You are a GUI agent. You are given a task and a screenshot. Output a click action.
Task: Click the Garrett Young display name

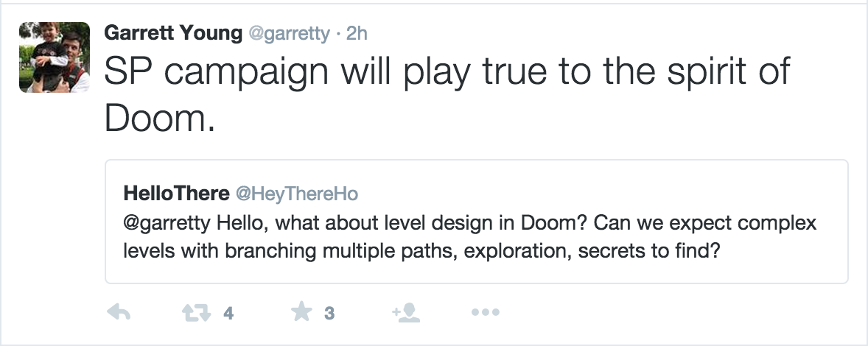(x=173, y=33)
